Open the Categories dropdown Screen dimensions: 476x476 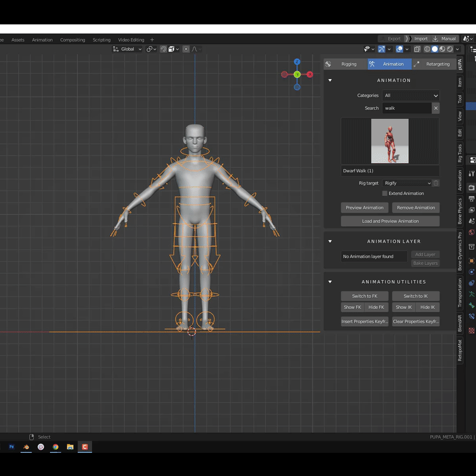[x=411, y=95]
